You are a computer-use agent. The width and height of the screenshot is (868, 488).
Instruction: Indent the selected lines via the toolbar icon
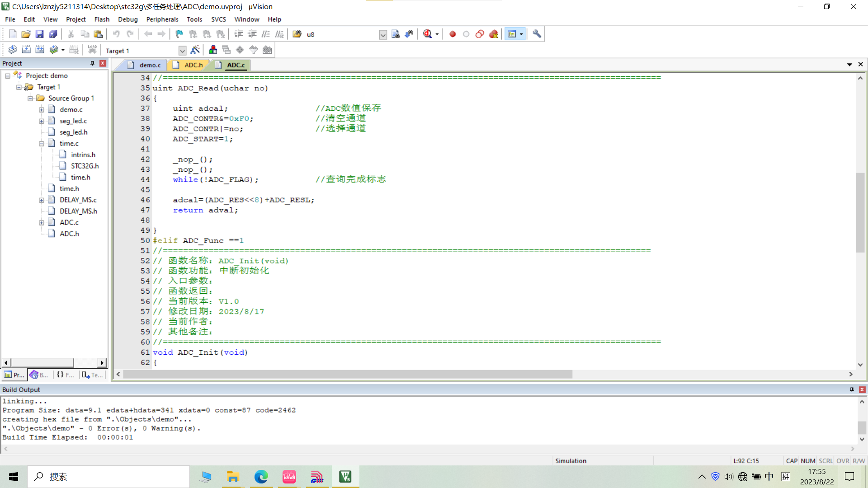coord(239,34)
